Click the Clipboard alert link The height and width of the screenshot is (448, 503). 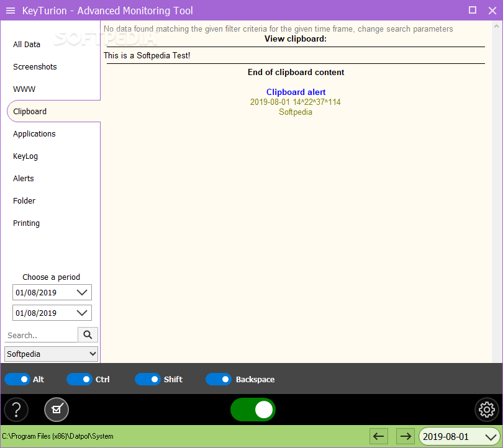tap(296, 92)
